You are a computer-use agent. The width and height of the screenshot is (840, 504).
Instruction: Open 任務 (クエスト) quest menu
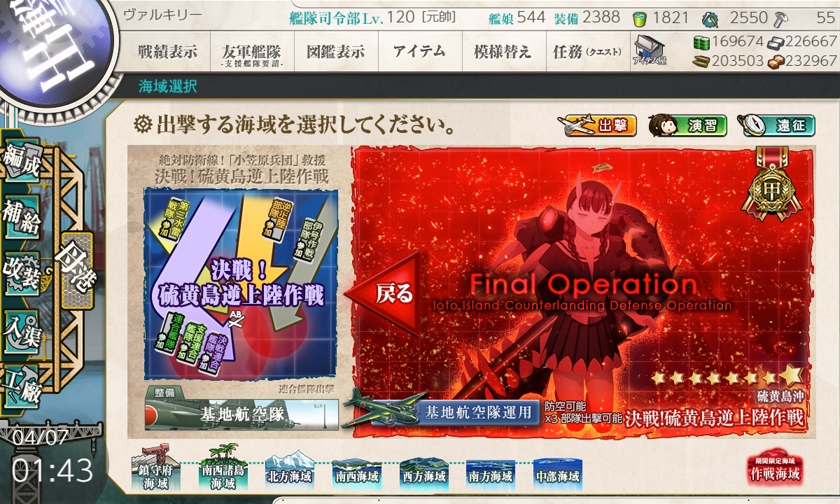point(587,51)
